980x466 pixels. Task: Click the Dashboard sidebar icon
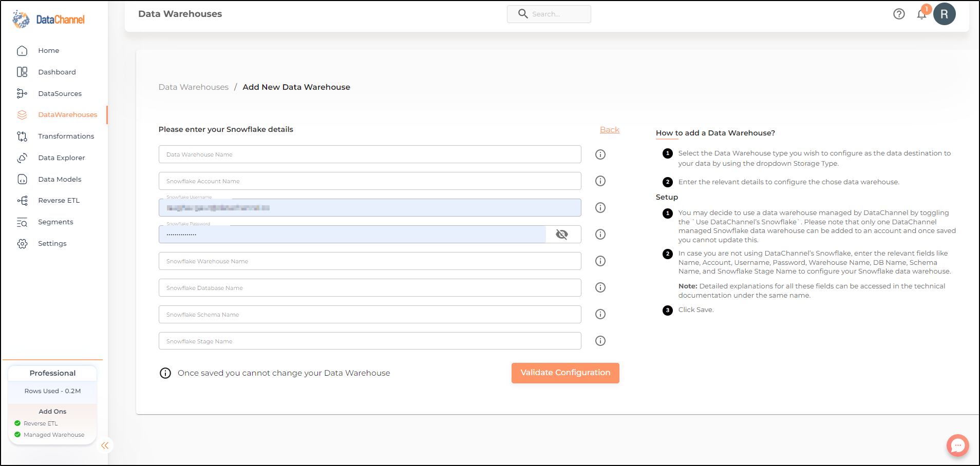pyautogui.click(x=22, y=72)
